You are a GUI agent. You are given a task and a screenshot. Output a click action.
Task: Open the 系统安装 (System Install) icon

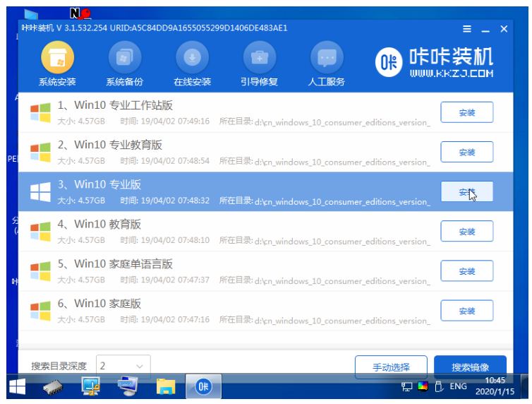[x=58, y=59]
